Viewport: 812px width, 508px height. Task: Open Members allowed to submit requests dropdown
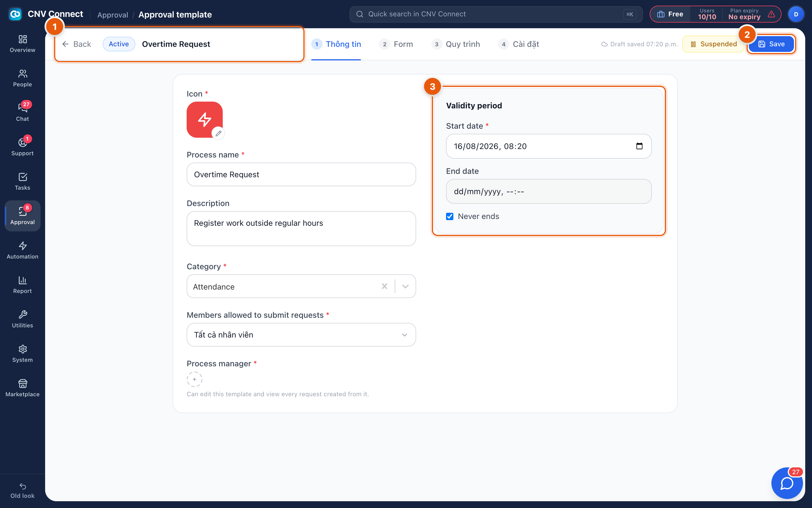[x=301, y=335]
